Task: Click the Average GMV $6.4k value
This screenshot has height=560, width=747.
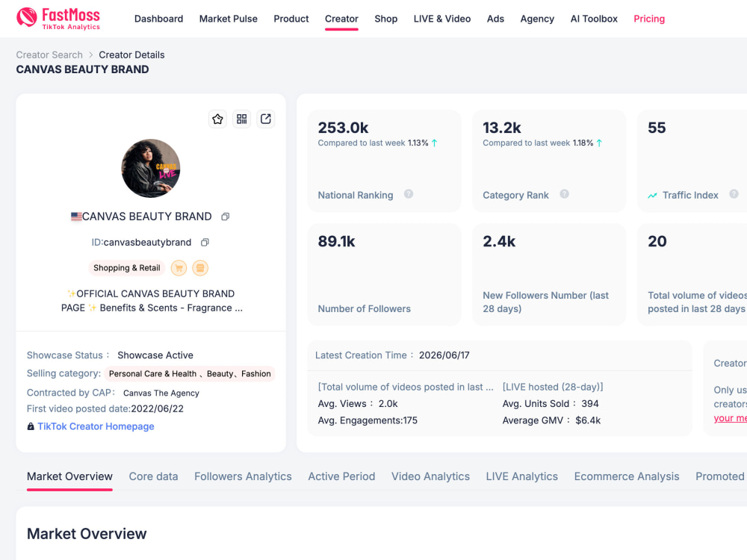Action: pyautogui.click(x=588, y=420)
